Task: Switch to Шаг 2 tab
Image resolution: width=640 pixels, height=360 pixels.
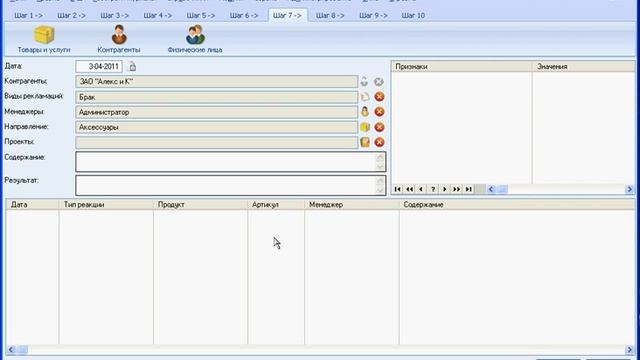Action: click(x=71, y=16)
